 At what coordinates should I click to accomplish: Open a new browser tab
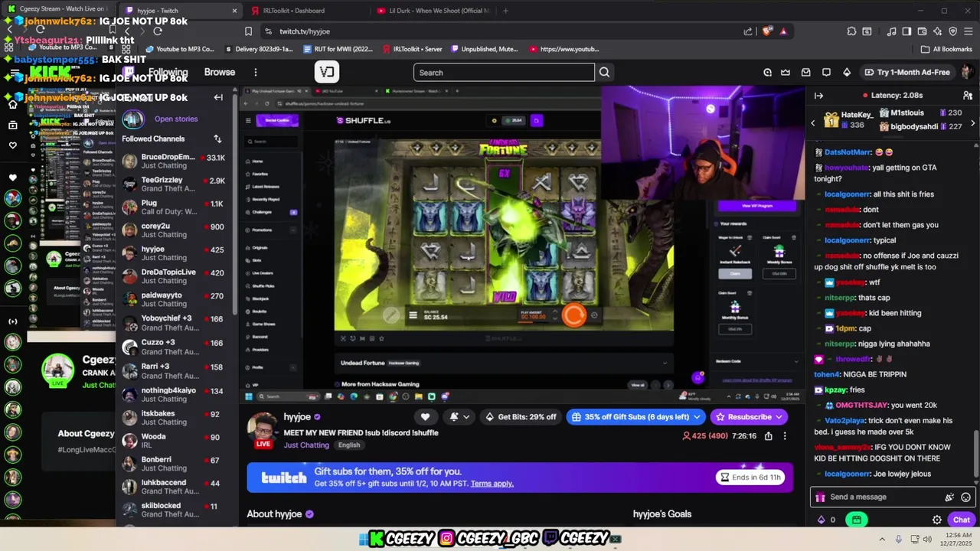coord(505,11)
